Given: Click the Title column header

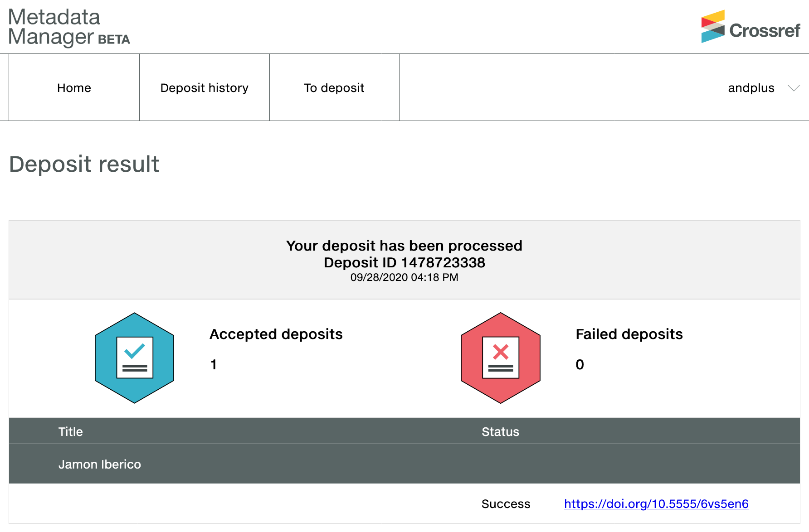Looking at the screenshot, I should (71, 432).
